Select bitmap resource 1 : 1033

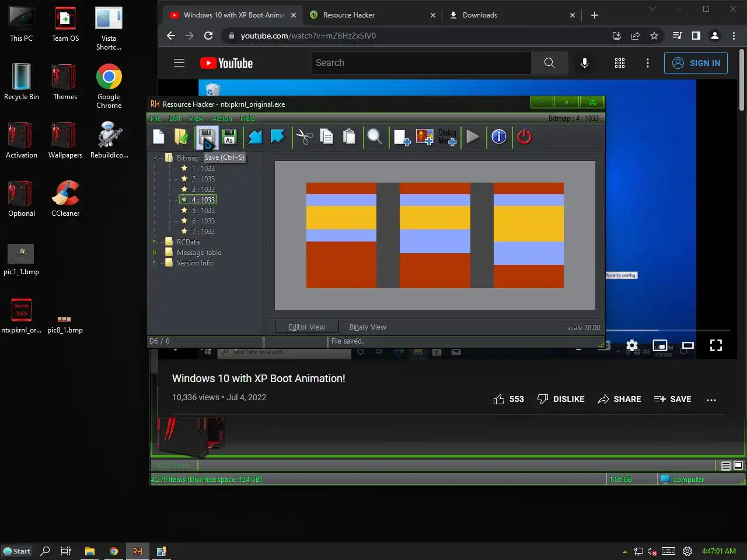(x=203, y=169)
